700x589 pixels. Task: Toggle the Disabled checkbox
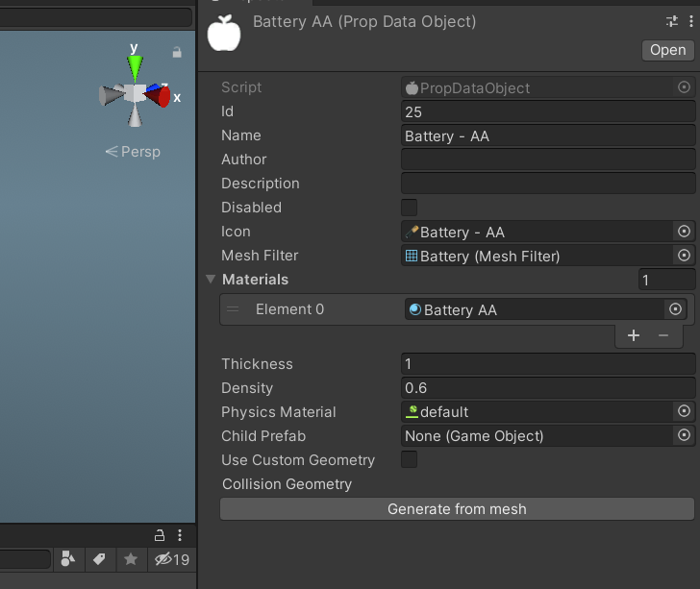[409, 208]
